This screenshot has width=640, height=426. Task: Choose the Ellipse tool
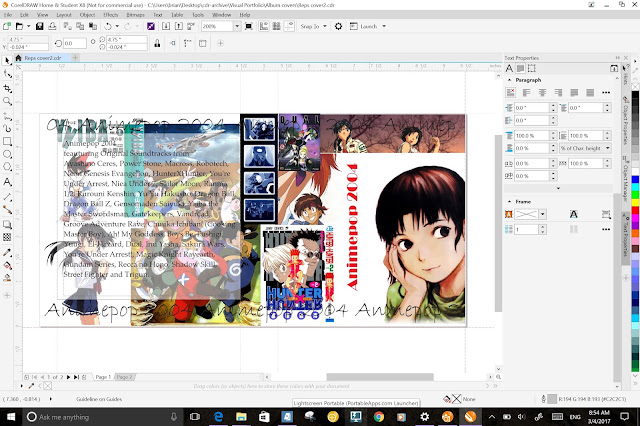(7, 154)
